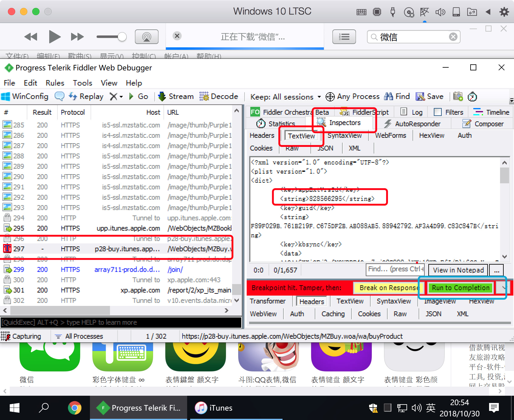
Task: Click the Windows Start button
Action: pos(14,408)
